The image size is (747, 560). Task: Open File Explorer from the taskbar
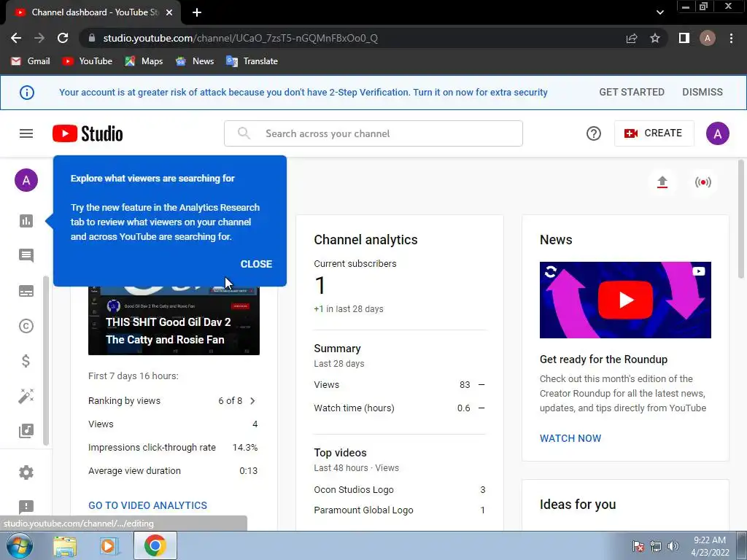point(65,545)
